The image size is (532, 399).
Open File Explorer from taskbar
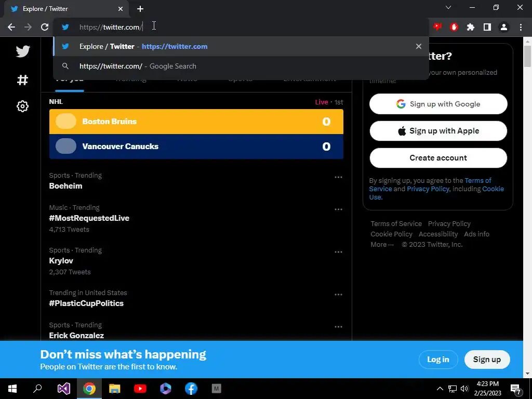tap(115, 389)
